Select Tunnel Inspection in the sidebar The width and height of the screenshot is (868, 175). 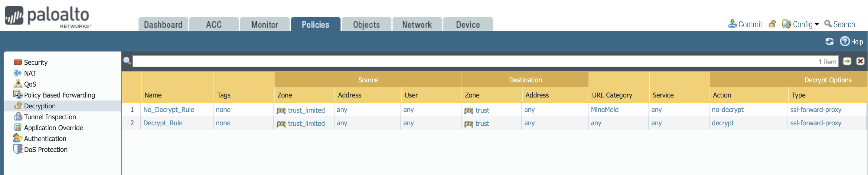50,117
